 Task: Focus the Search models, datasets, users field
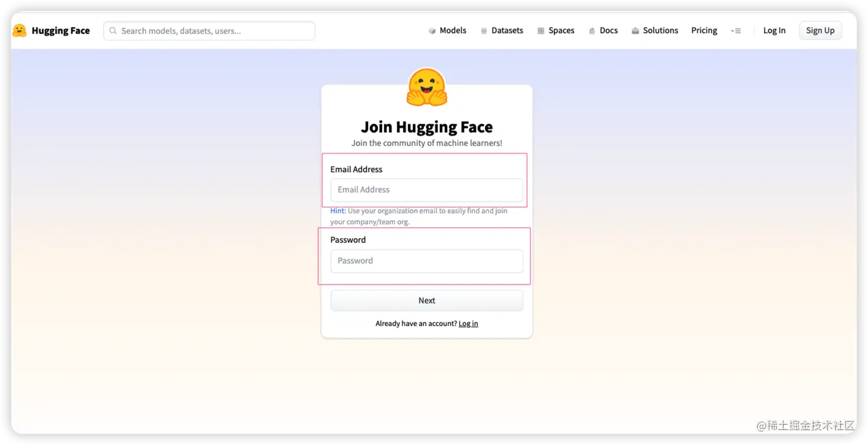tap(209, 31)
